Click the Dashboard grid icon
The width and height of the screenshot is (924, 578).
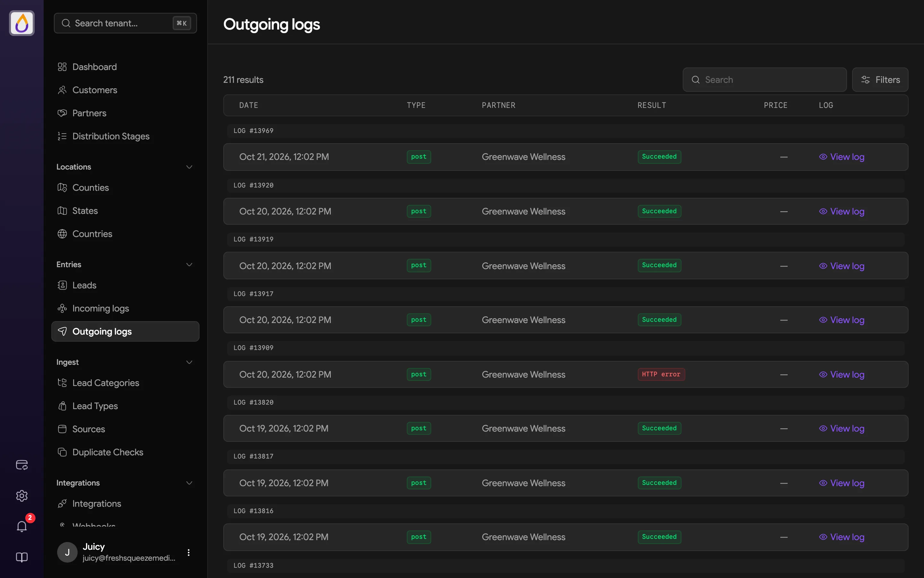pos(62,67)
